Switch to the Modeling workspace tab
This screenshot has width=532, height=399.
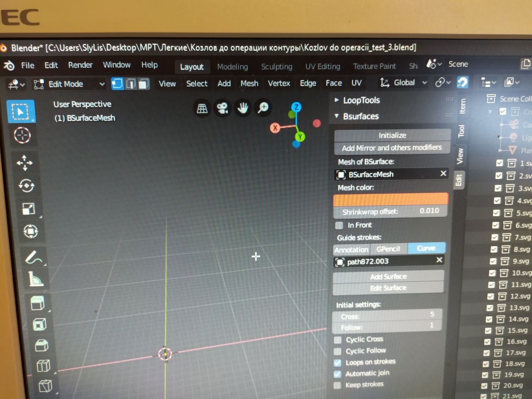coord(232,66)
